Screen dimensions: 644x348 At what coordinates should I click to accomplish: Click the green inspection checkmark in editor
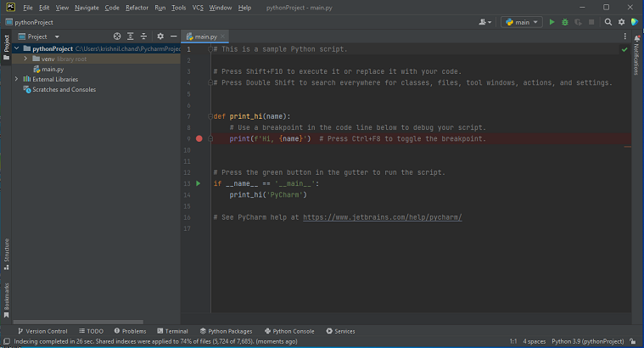coord(624,49)
